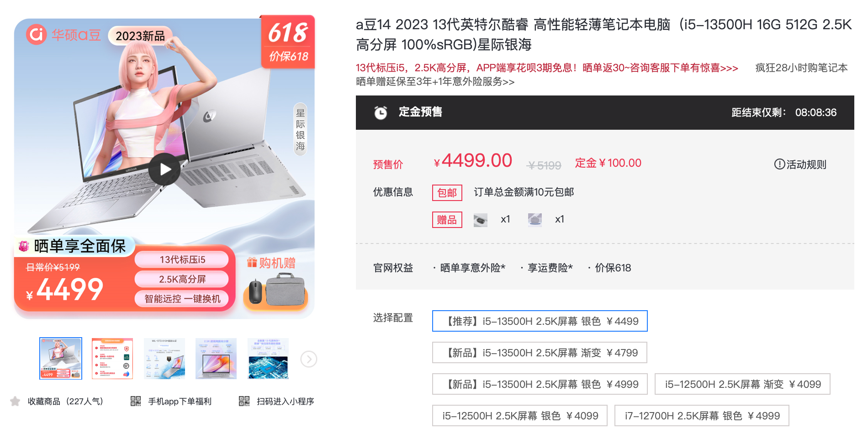
Task: Choose i5-12500H gradient ¥4099 configuration
Action: click(742, 384)
